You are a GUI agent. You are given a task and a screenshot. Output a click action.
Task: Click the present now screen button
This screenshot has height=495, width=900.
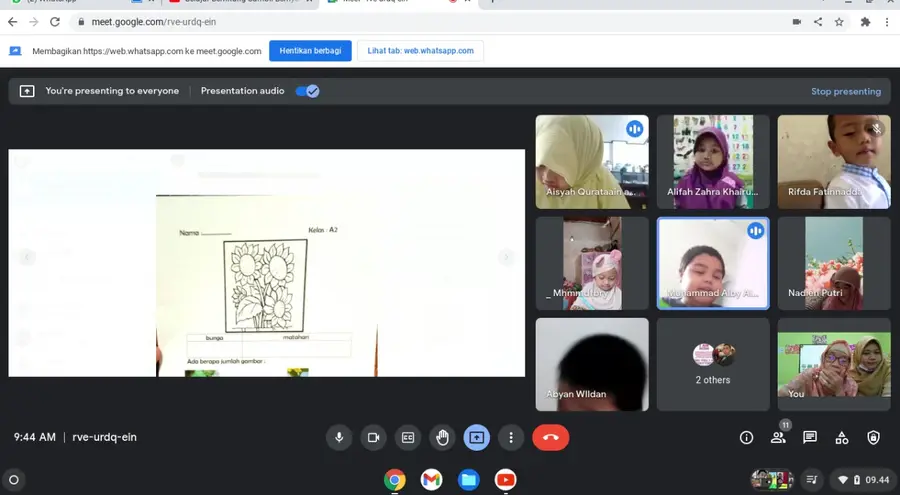tap(476, 438)
